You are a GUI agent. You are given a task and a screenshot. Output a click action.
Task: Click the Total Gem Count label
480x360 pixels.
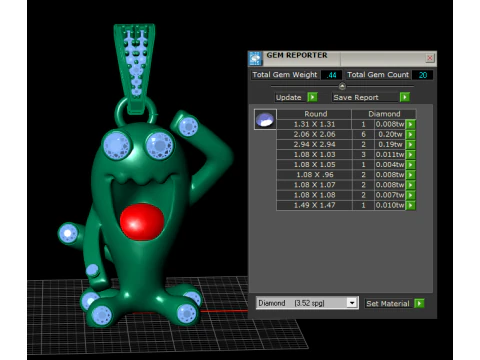coord(378,75)
